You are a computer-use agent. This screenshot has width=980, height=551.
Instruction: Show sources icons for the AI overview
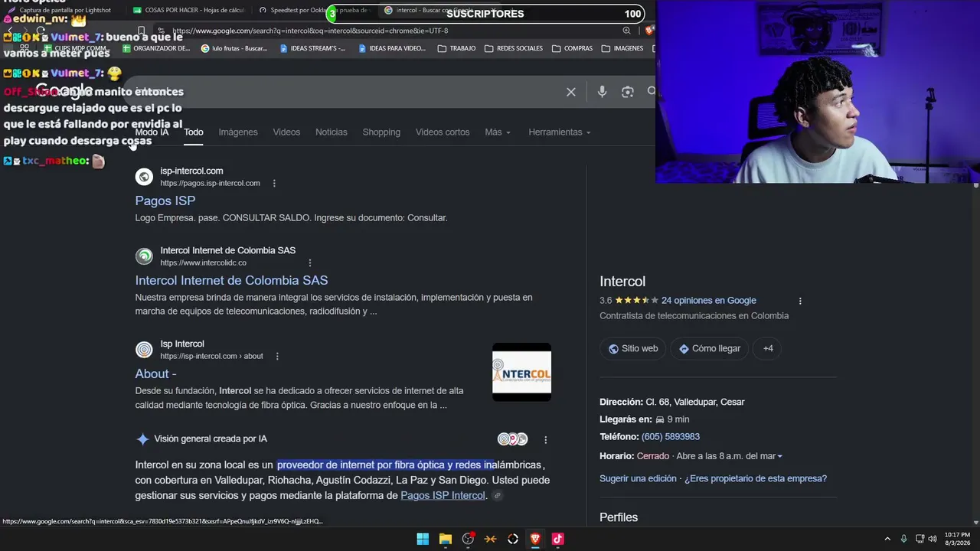[x=512, y=439]
